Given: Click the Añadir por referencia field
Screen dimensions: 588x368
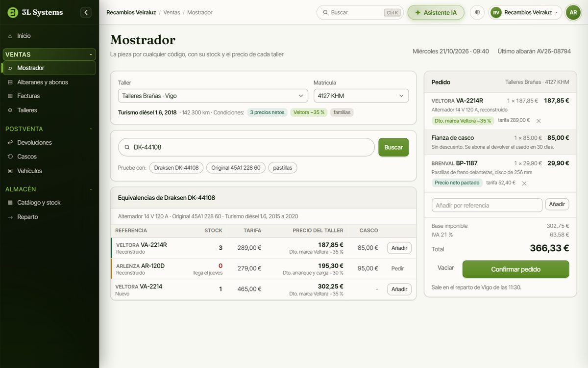Looking at the screenshot, I should click(x=487, y=205).
